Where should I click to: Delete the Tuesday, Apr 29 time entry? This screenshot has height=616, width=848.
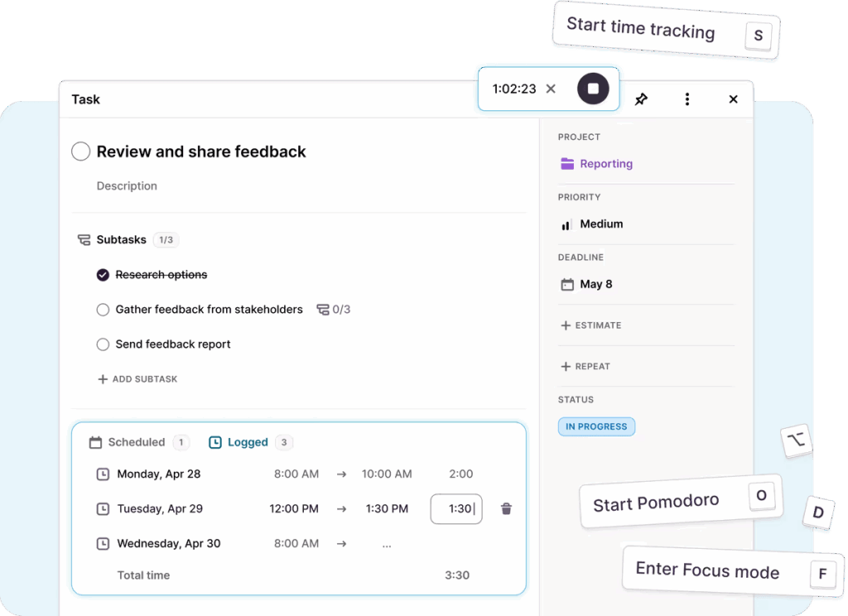tap(506, 509)
